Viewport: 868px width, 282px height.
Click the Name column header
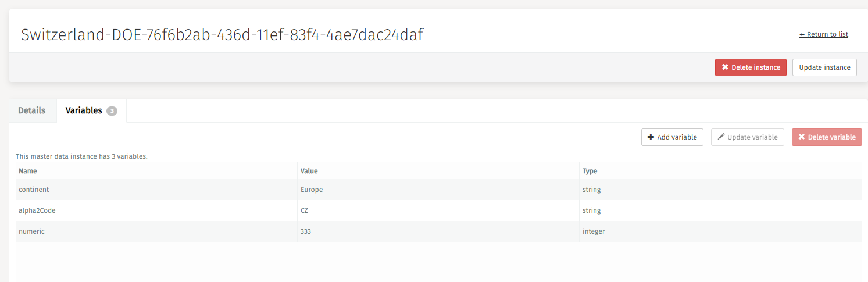(x=28, y=171)
